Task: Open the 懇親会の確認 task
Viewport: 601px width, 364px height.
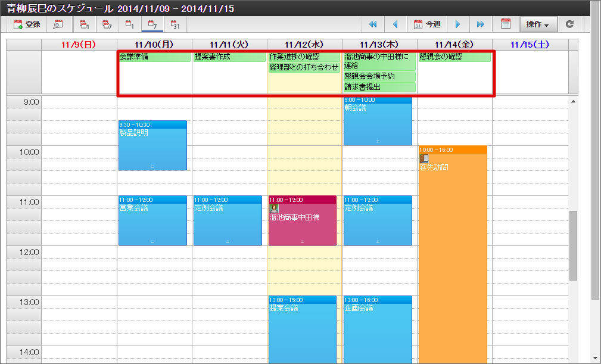Action: click(x=454, y=57)
